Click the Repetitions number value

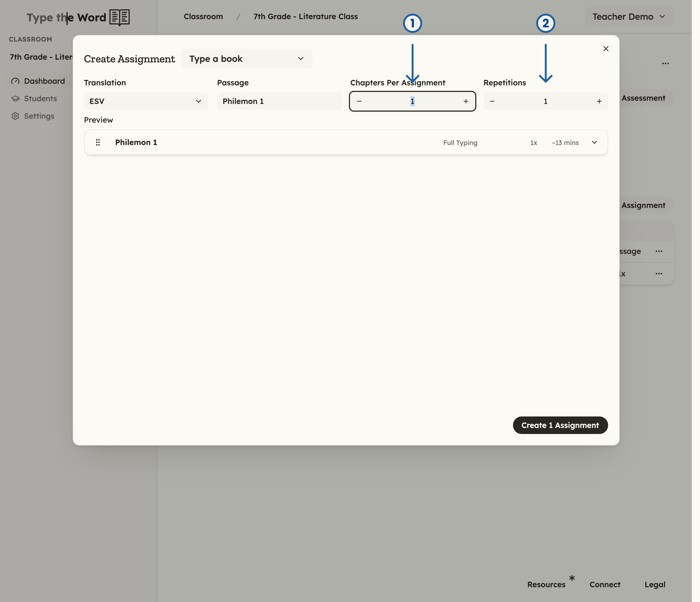(x=545, y=102)
